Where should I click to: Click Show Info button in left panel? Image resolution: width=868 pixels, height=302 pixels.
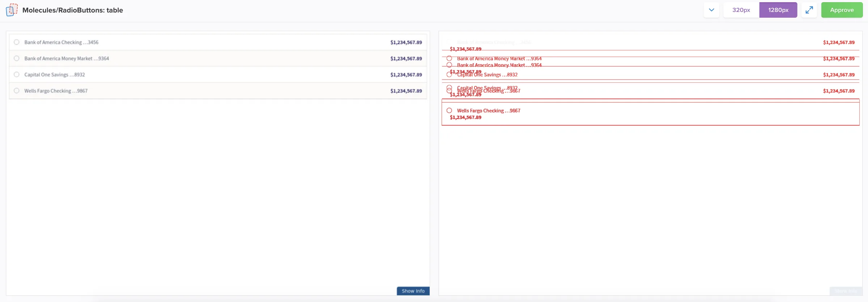tap(413, 291)
